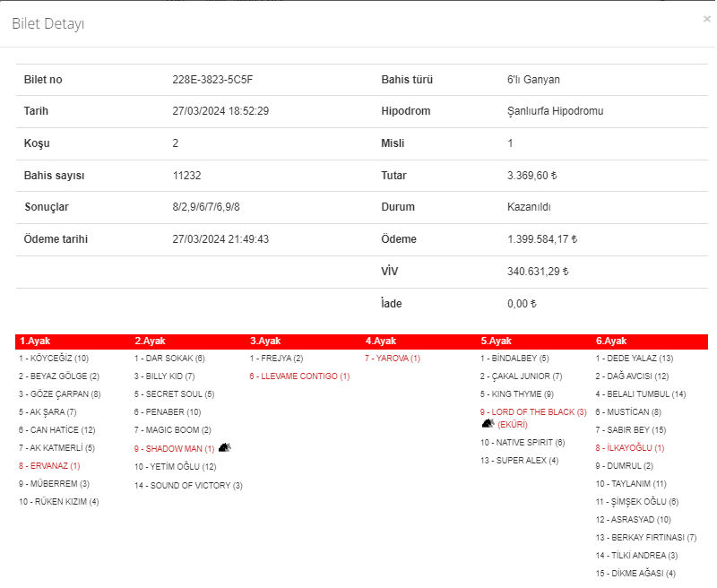Click the payout amount 1.399.584,17 ₺
The width and height of the screenshot is (717, 588).
coord(542,239)
